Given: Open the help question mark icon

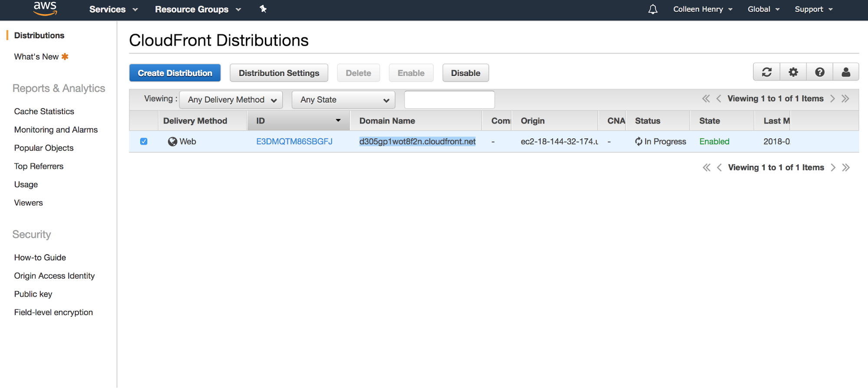Looking at the screenshot, I should (x=820, y=72).
